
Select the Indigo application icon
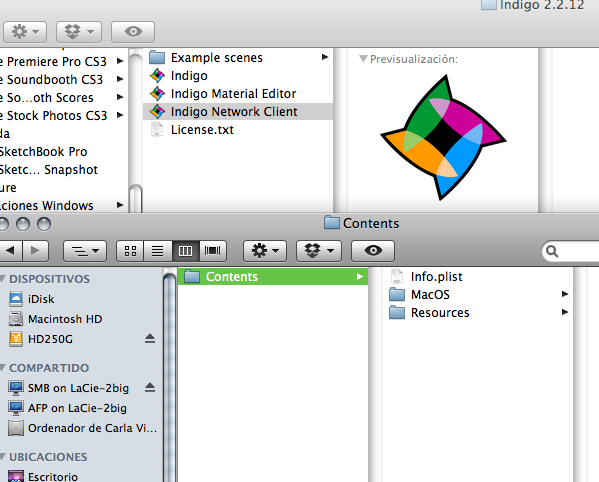tap(157, 76)
